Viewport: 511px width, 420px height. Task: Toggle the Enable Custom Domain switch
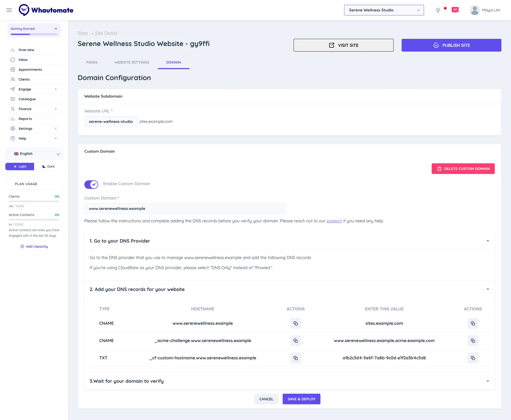[x=91, y=184]
